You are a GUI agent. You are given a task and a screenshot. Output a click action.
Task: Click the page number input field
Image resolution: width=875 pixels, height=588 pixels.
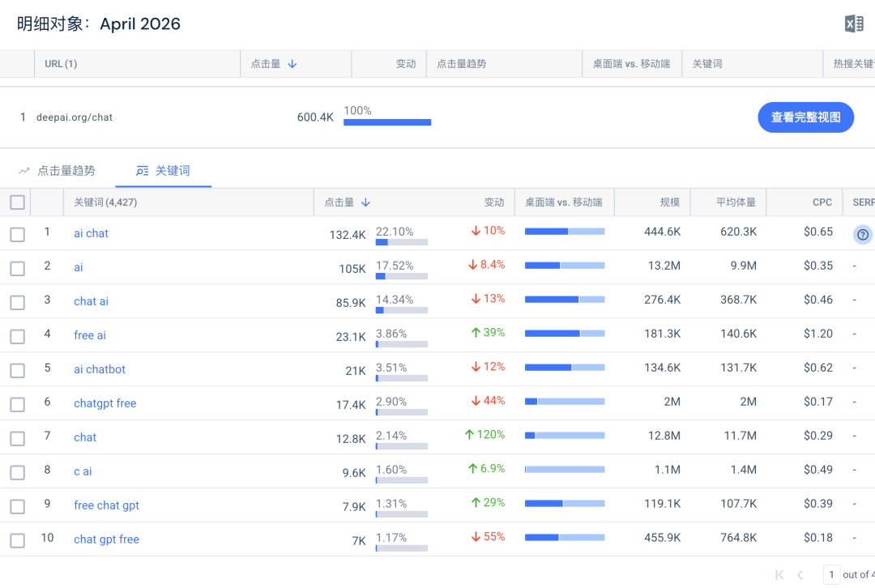831,574
